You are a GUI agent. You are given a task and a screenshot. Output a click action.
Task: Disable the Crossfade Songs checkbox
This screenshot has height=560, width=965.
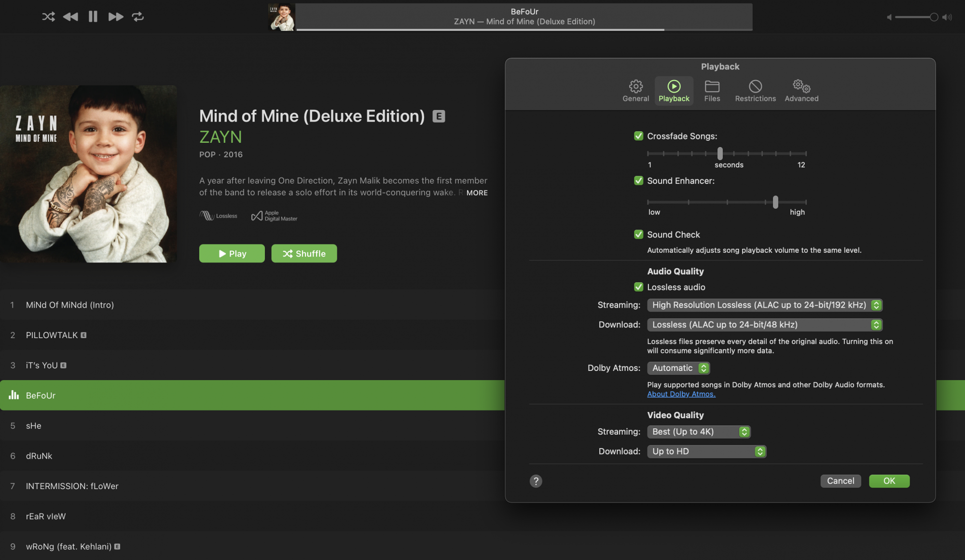click(x=638, y=136)
